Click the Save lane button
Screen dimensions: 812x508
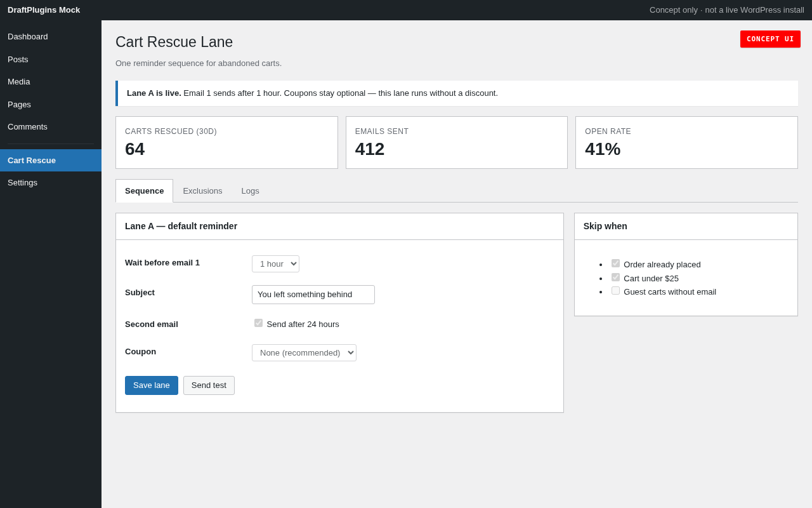point(152,385)
